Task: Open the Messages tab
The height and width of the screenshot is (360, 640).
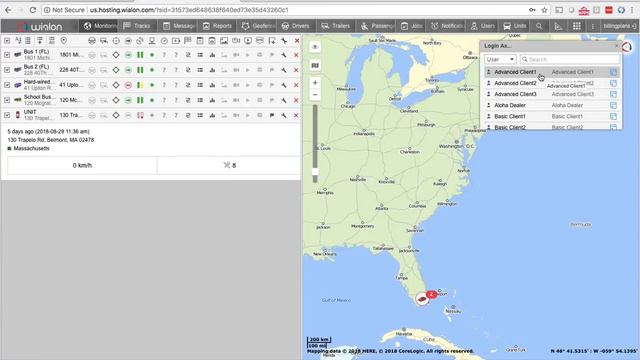Action: [178, 26]
